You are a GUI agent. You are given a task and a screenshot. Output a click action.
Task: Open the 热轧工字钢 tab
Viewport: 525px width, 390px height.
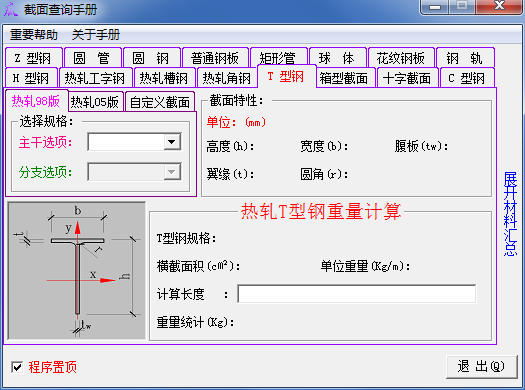click(95, 78)
